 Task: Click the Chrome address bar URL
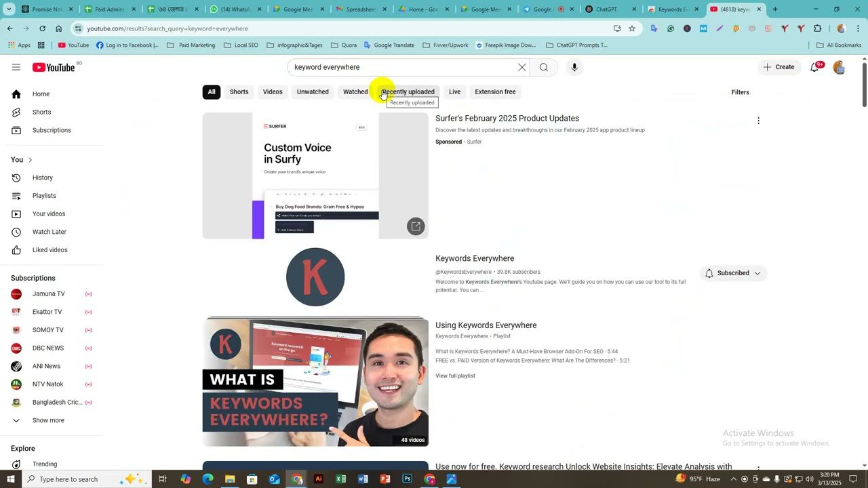pos(167,28)
